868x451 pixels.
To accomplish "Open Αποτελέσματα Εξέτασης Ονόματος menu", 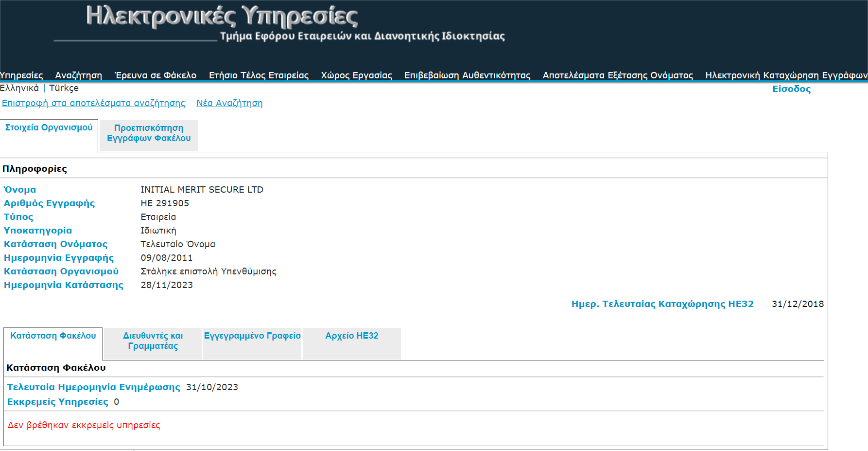I will coord(618,75).
